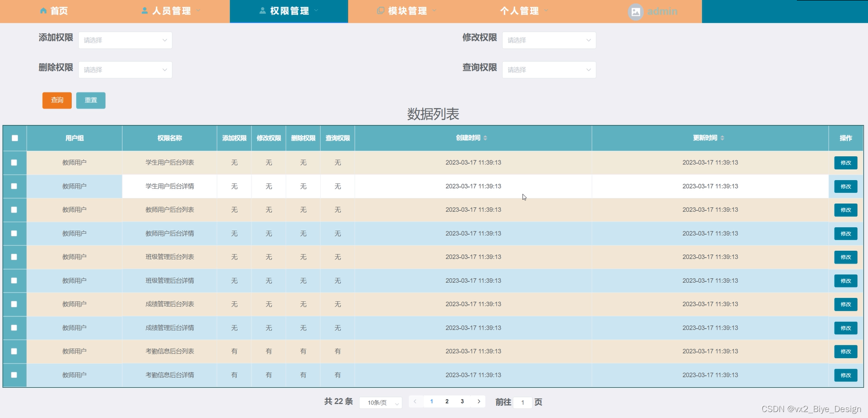Open the 人员管理 menu

click(171, 11)
